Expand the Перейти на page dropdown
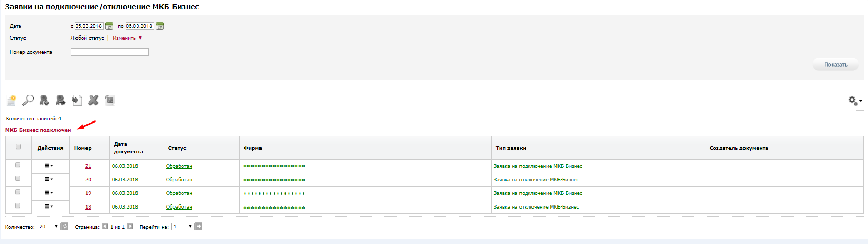This screenshot has width=868, height=244. point(183,226)
